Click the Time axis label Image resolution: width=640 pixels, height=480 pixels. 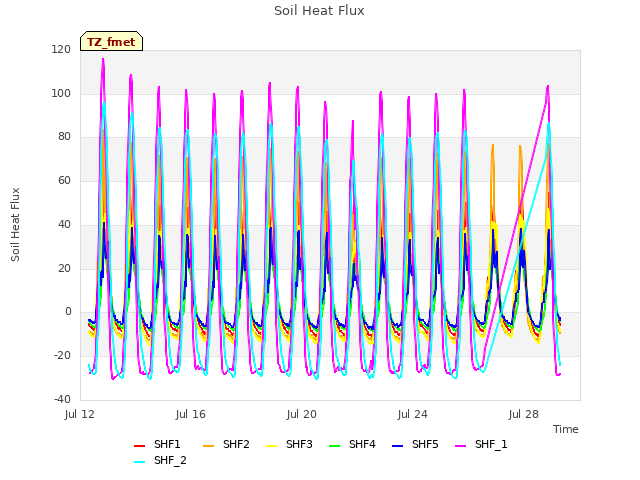click(566, 429)
